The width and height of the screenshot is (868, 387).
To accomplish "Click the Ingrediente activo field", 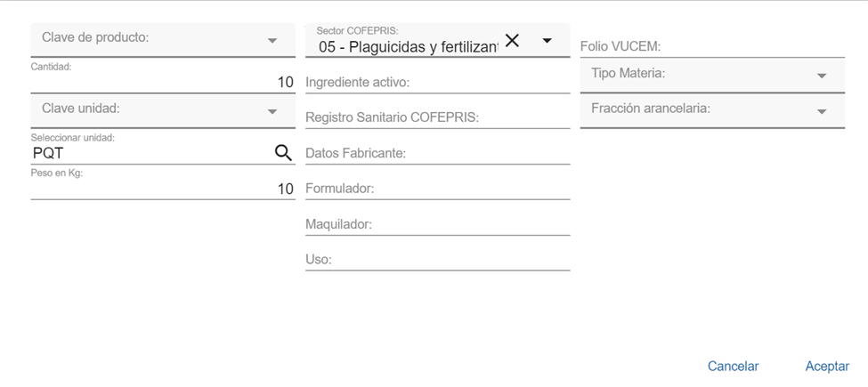I will (437, 83).
